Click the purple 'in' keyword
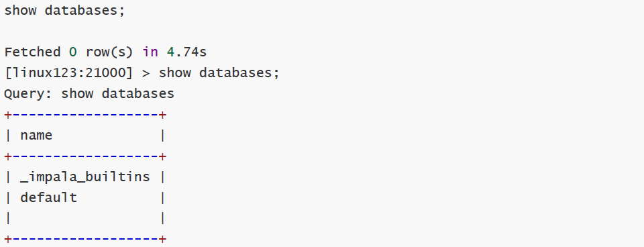 point(150,52)
